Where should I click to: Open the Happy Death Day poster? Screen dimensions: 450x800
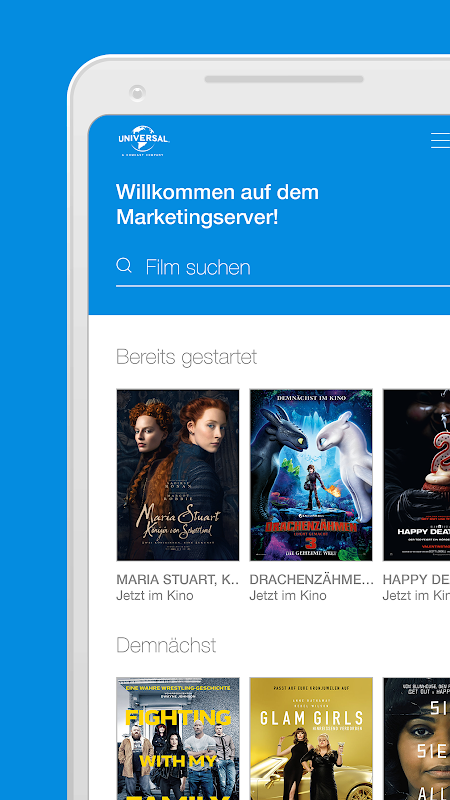pos(416,475)
